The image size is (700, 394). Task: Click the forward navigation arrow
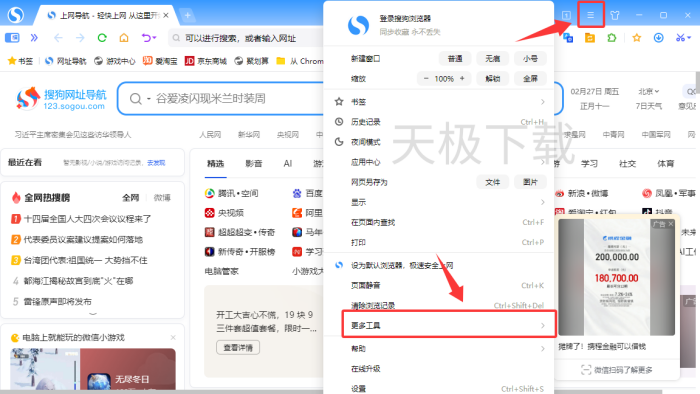click(x=80, y=38)
